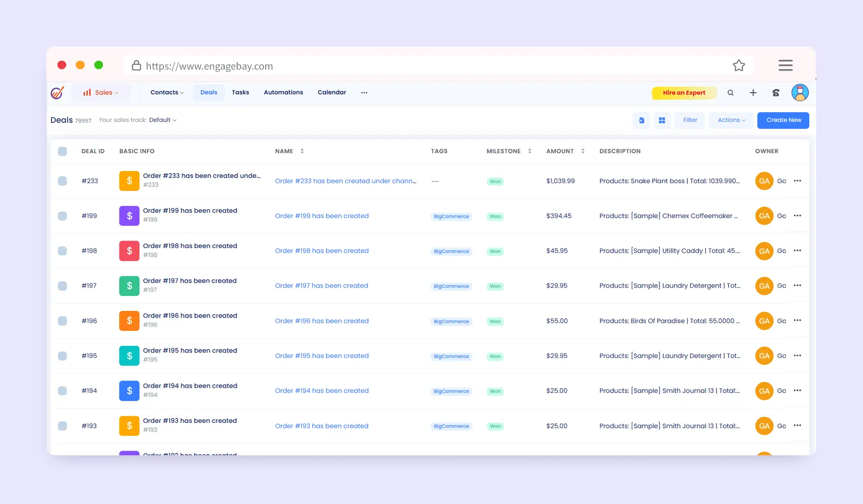Open three-dot menu for deal #199

coord(797,216)
